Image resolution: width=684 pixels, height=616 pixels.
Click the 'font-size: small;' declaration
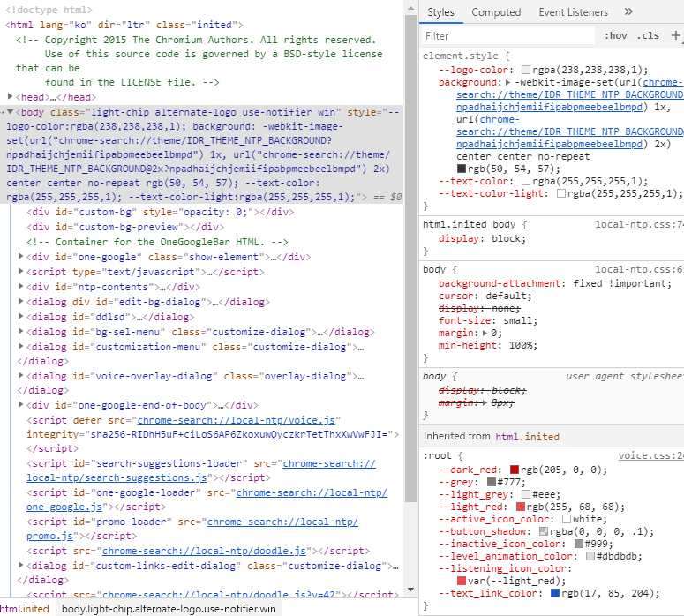tap(488, 320)
